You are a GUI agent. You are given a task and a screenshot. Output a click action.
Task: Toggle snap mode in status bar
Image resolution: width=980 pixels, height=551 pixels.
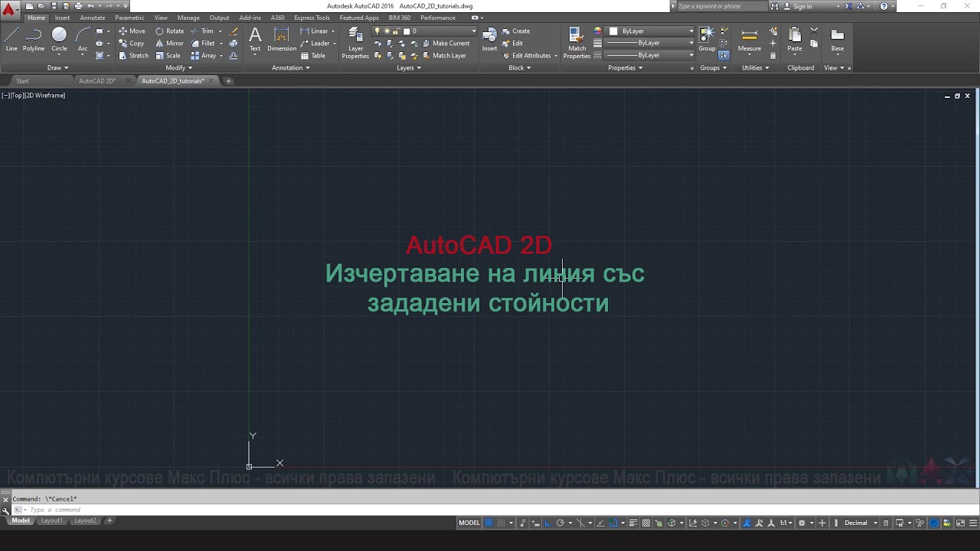pos(501,523)
